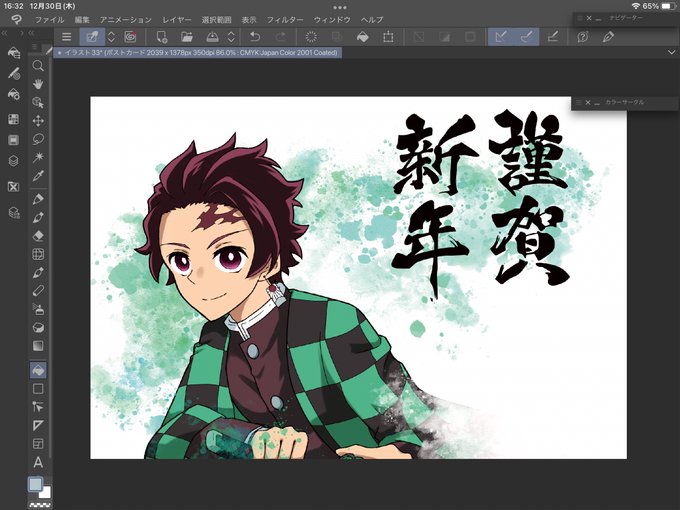Open the pen-with-circles sub tool panel icon

14,73
